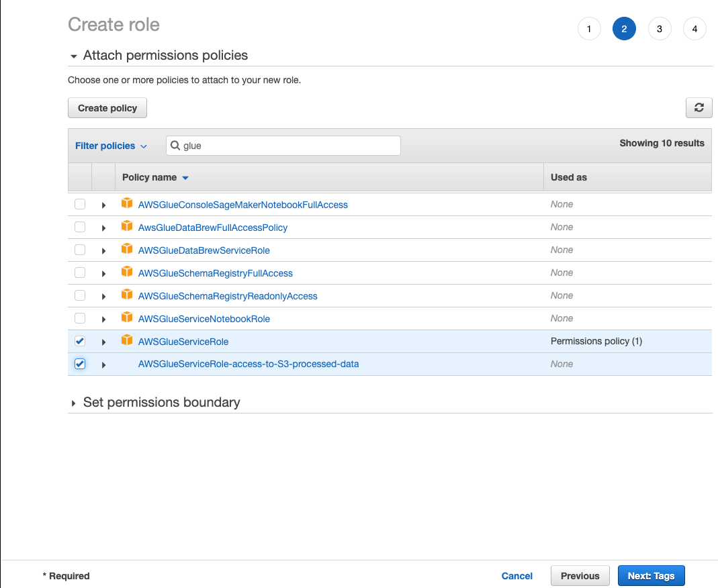The image size is (718, 588).
Task: Select wizard step 2 indicator
Action: point(624,29)
